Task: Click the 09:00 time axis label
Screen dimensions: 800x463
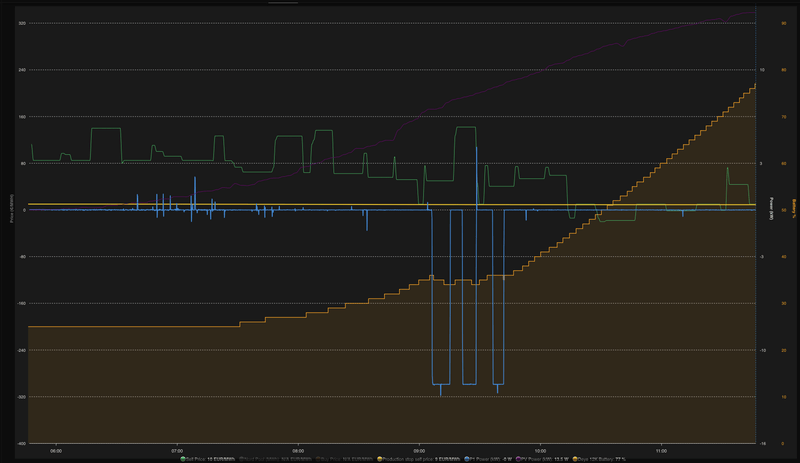Action: click(x=419, y=451)
